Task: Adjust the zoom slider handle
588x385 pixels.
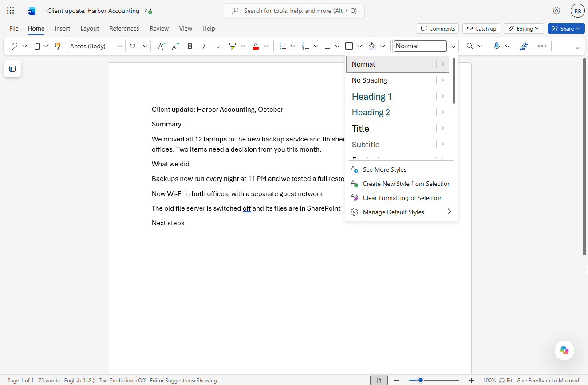Action: coord(421,380)
